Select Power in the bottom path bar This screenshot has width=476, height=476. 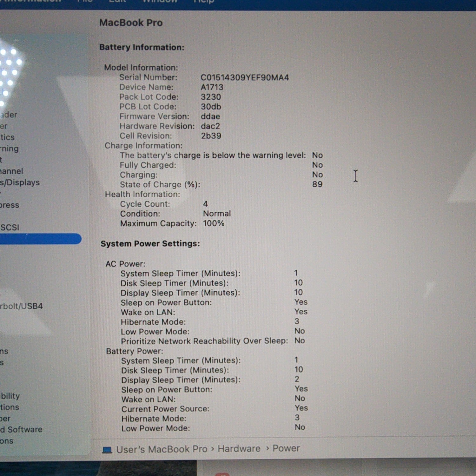pyautogui.click(x=286, y=448)
